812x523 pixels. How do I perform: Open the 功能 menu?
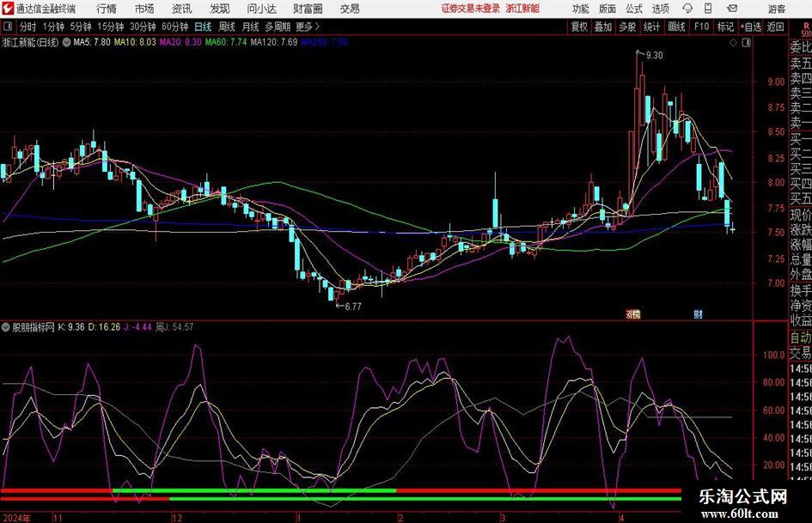(581, 9)
